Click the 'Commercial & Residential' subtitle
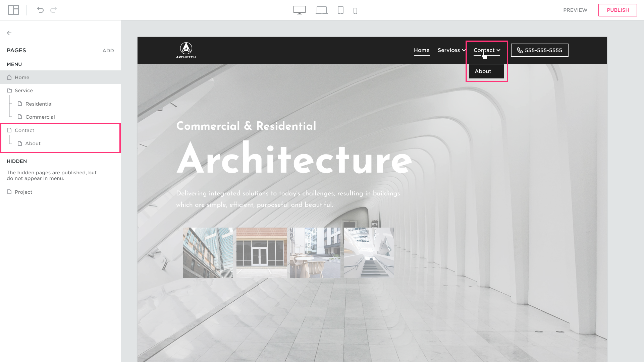644x362 pixels. click(246, 126)
